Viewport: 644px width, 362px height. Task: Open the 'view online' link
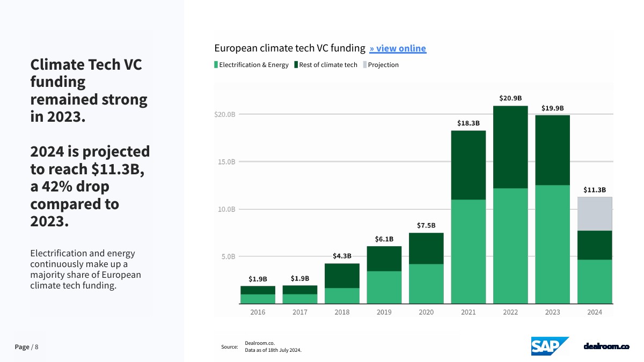(398, 48)
